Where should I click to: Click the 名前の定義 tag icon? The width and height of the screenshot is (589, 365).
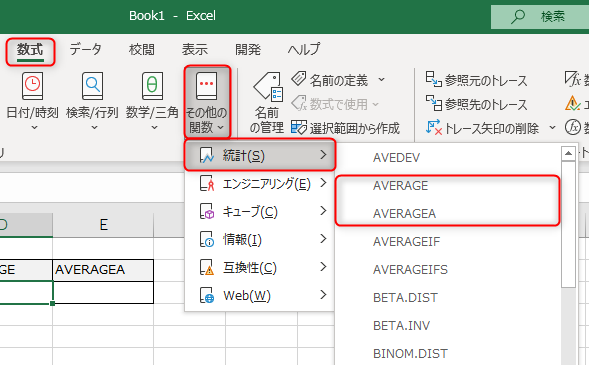click(x=299, y=78)
